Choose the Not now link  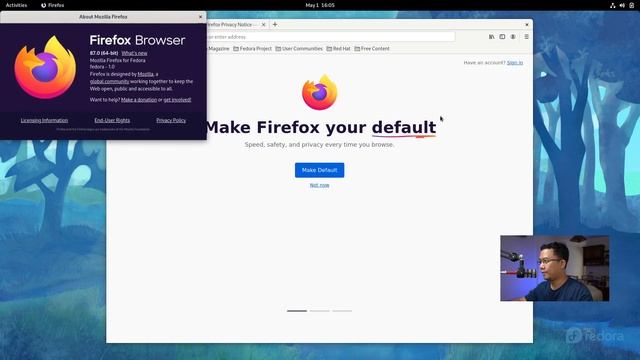point(320,185)
